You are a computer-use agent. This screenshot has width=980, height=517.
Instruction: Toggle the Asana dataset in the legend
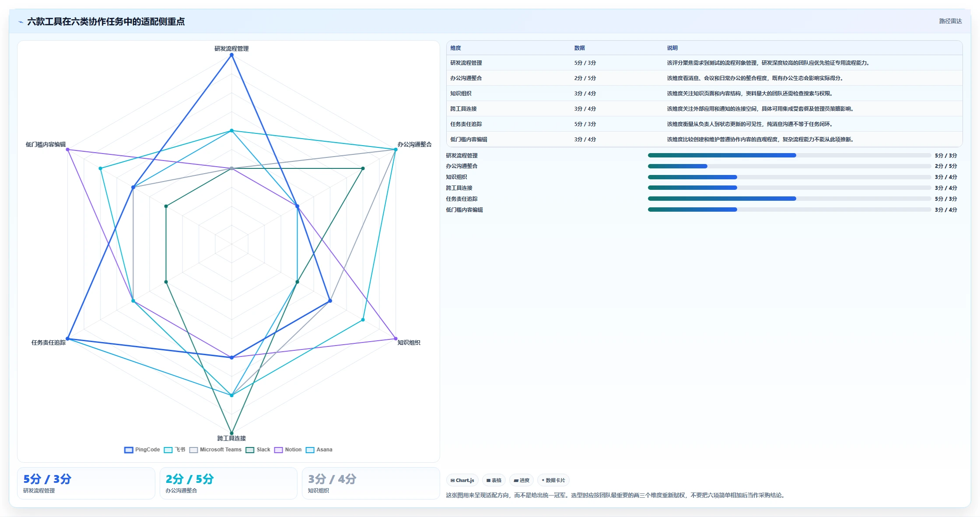(x=319, y=450)
